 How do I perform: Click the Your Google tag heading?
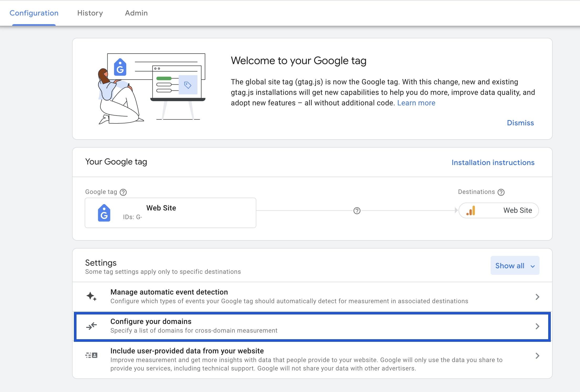pos(116,162)
